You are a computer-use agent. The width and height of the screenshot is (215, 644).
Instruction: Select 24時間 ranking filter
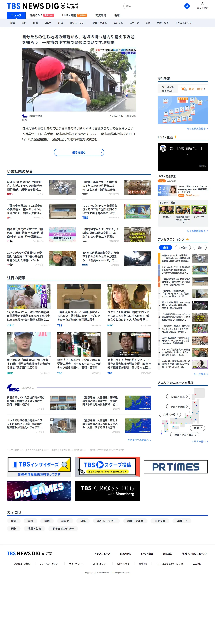click(x=183, y=247)
